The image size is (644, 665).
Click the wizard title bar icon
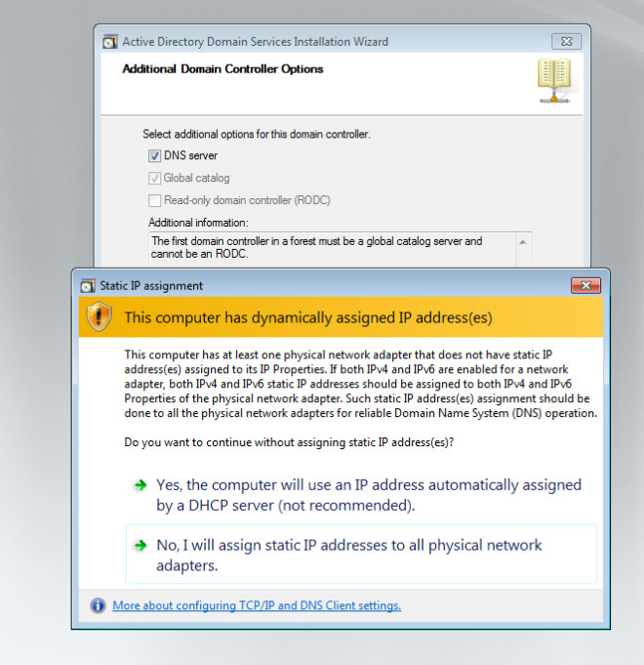point(110,42)
